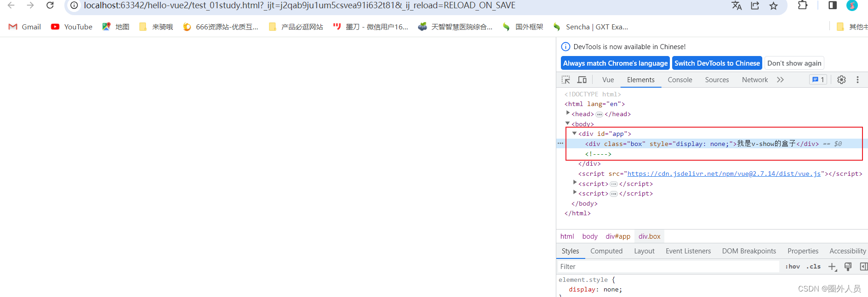Open 来骑哦 bookmark folder
Viewport: 868px width, 297px height.
[x=156, y=27]
